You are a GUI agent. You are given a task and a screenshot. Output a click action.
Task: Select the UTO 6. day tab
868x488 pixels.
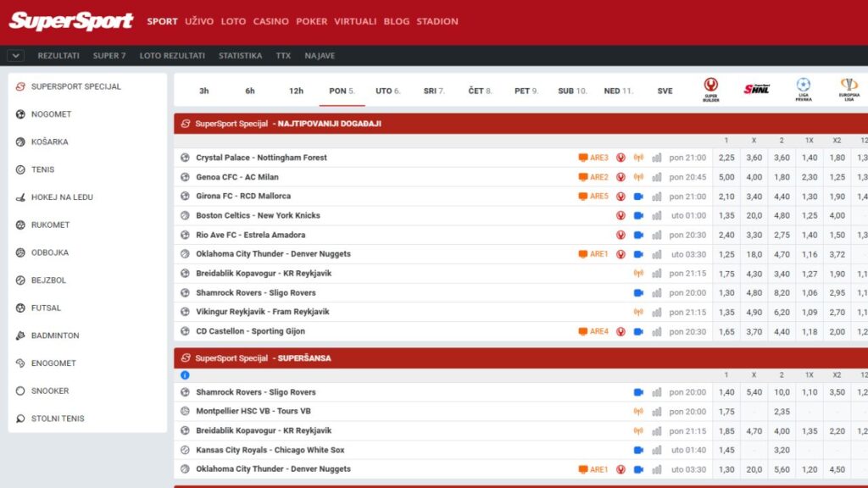pos(387,91)
